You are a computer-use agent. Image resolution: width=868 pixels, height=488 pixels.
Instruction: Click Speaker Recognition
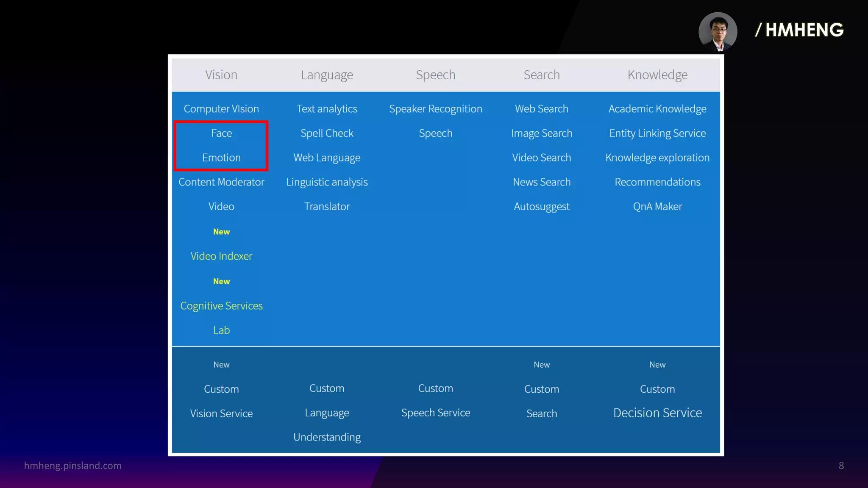point(436,109)
